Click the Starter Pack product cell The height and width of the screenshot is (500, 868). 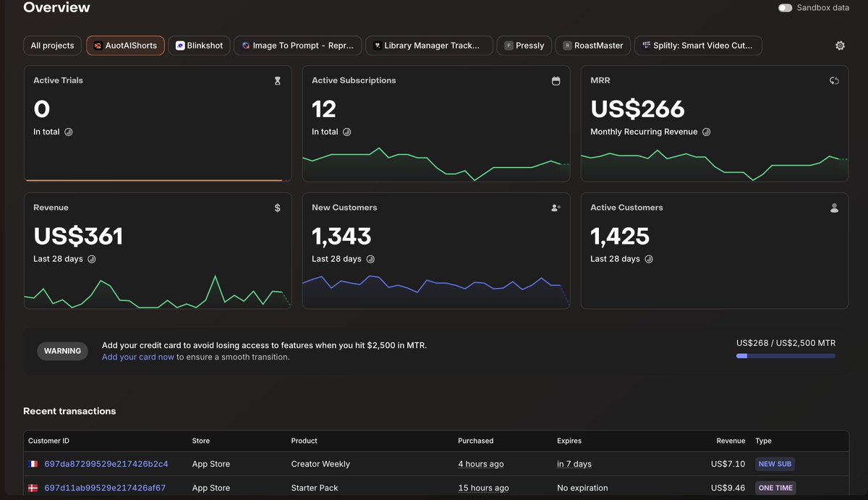(x=315, y=488)
